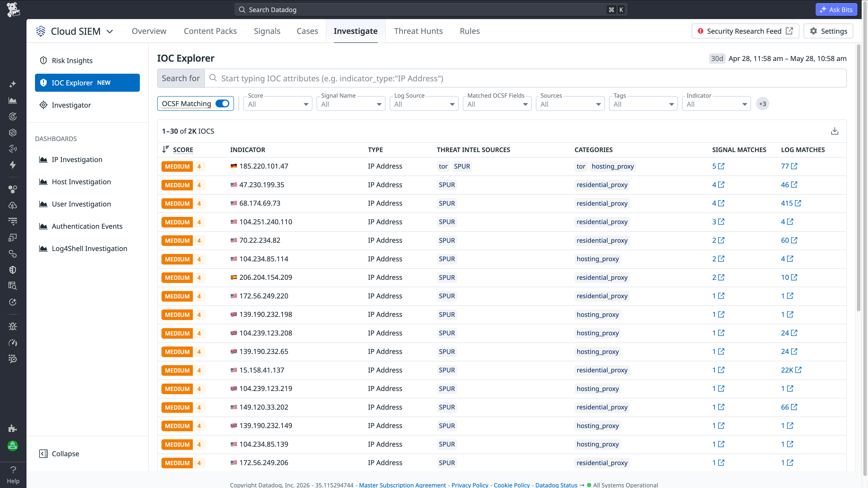
Task: Click the sparkle icon in left sidebar
Action: click(13, 84)
